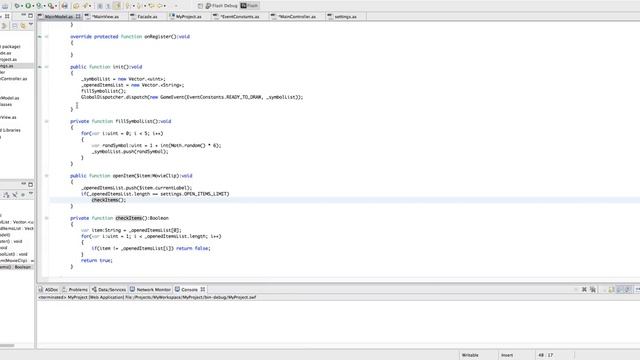
Task: Open the Data/Services view tab
Action: (109, 289)
